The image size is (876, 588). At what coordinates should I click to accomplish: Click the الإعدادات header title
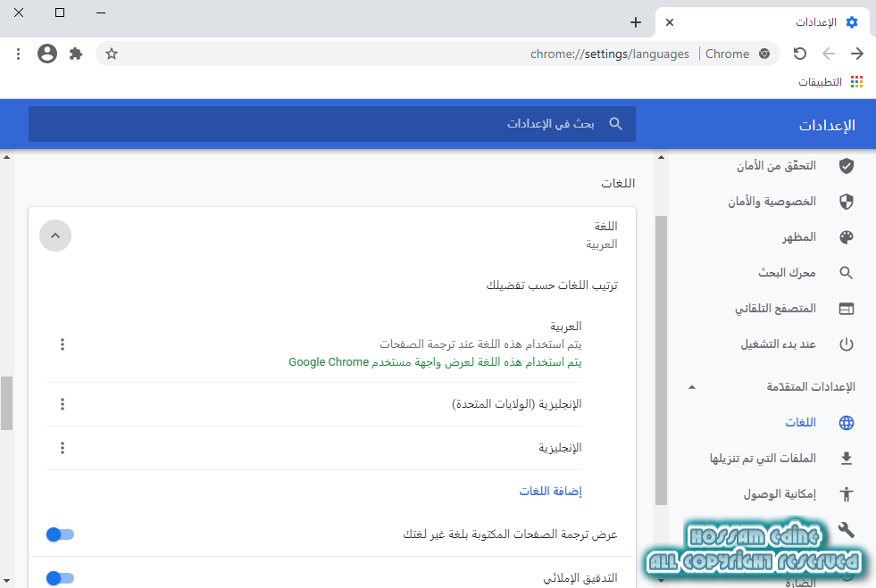(x=827, y=125)
